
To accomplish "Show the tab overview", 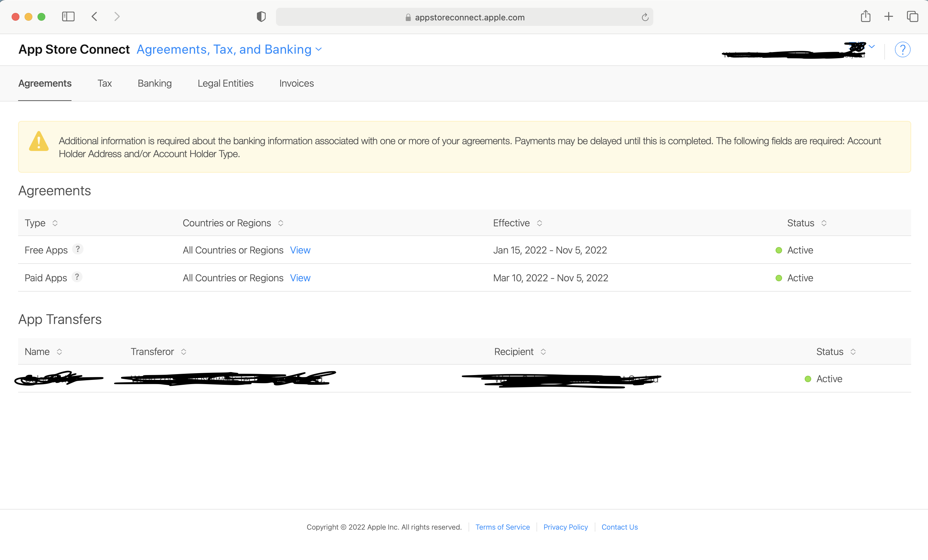I will point(912,16).
